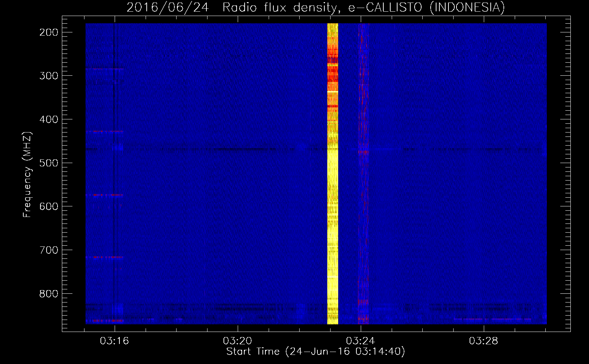Viewport: 589px width, 364px height.
Task: Click the date "2016/06/24" in title
Action: coord(167,7)
